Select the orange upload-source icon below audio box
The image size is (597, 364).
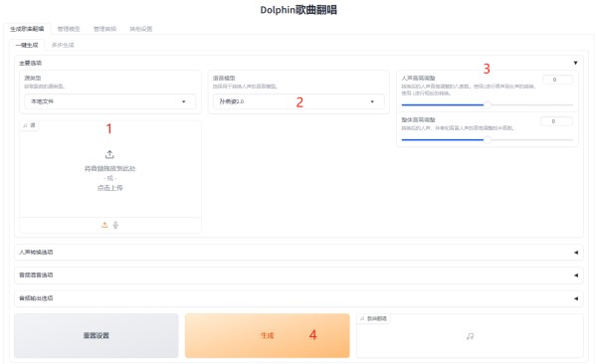point(104,225)
